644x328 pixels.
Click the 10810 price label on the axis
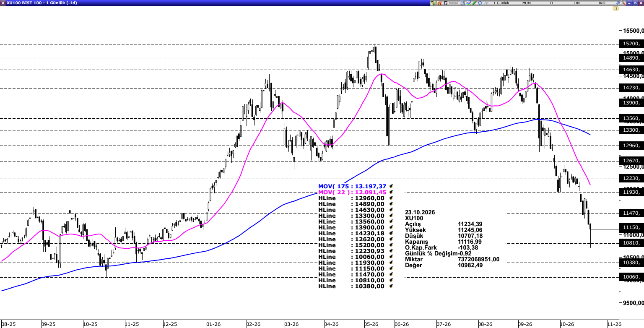click(x=632, y=243)
